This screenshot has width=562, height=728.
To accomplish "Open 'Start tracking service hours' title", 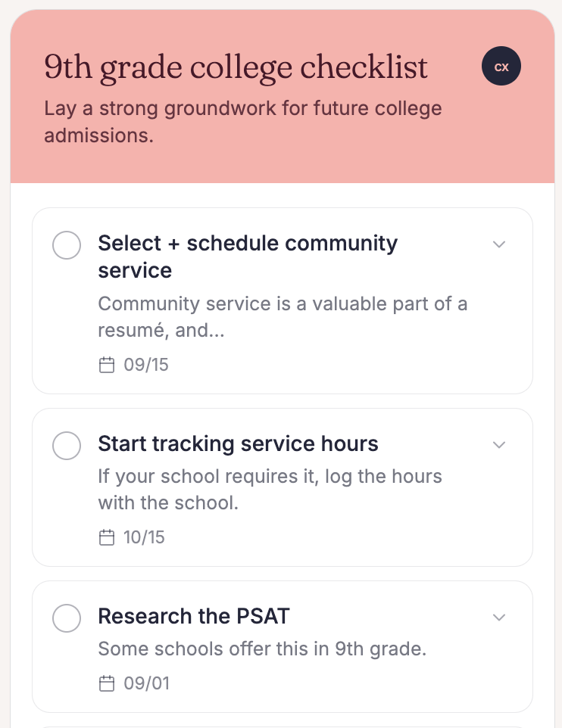I will point(238,443).
